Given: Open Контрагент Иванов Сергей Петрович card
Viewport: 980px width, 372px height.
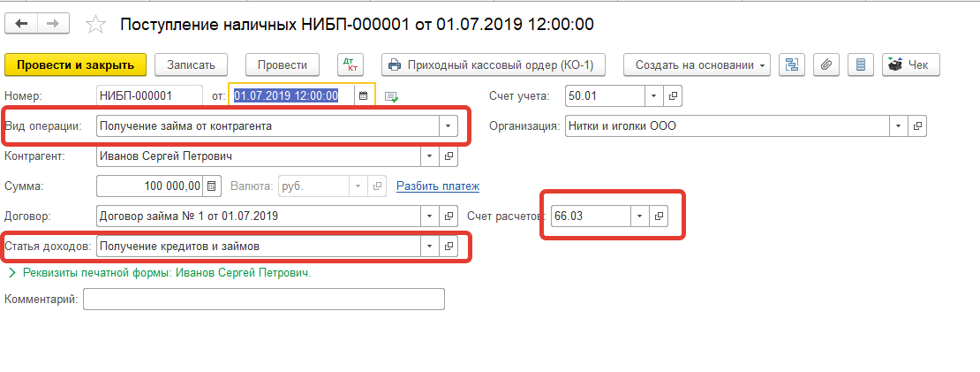Looking at the screenshot, I should (x=449, y=156).
